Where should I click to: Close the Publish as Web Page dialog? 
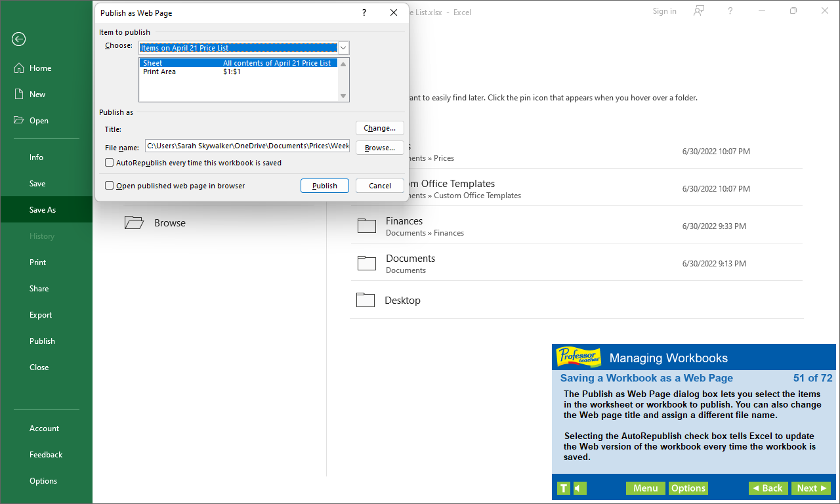click(394, 12)
